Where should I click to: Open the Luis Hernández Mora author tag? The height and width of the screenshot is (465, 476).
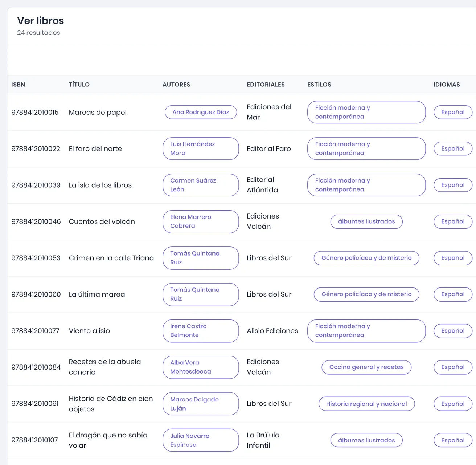coord(201,148)
